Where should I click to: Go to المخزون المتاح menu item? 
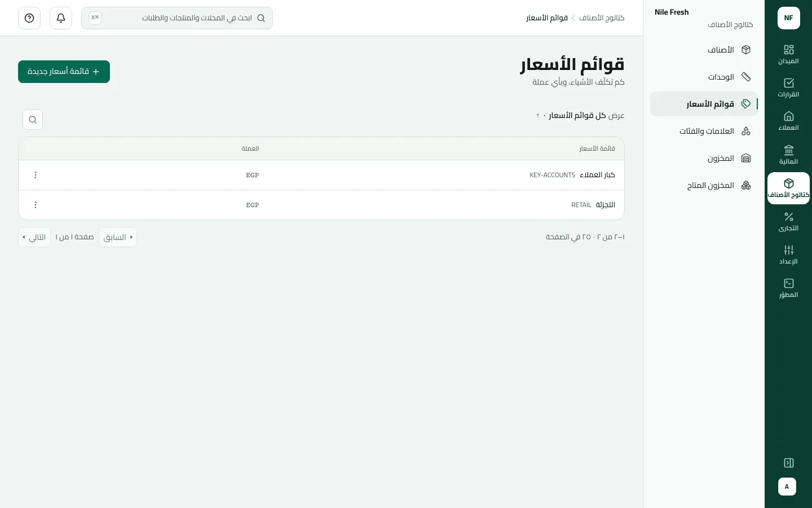704,185
